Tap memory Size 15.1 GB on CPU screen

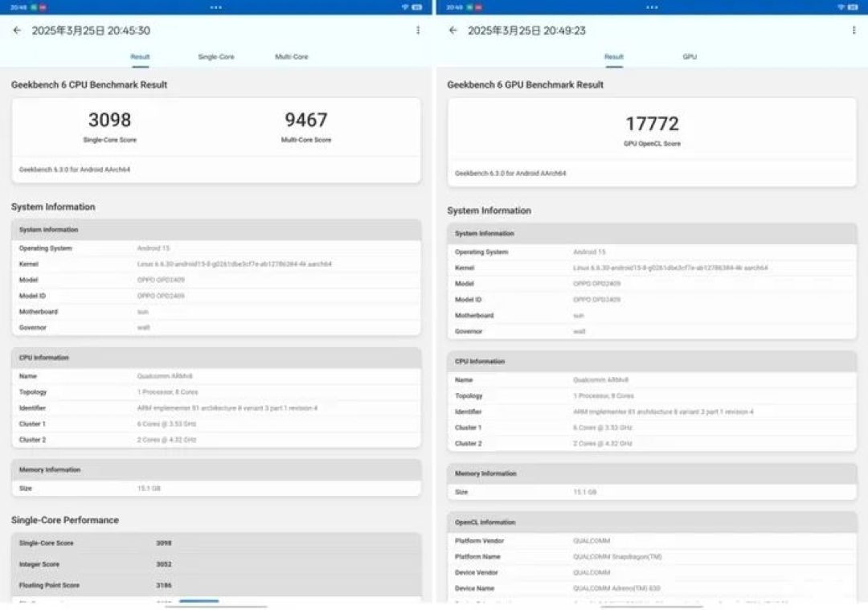[x=149, y=489]
